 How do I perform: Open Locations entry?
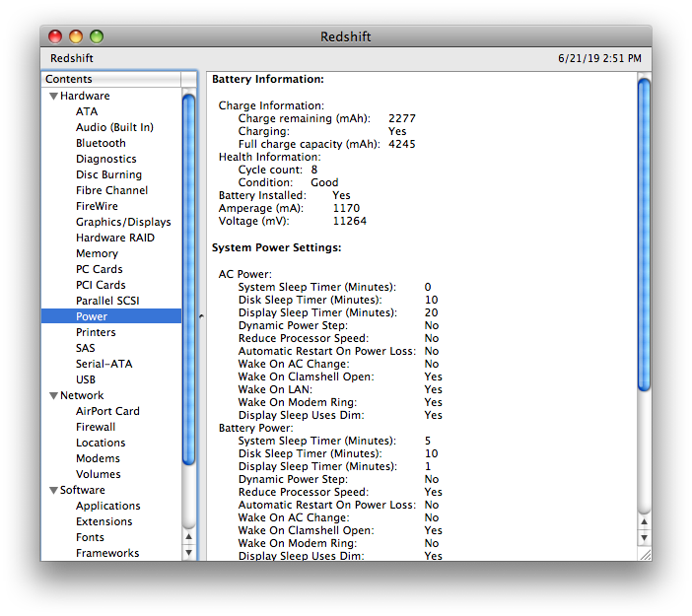[101, 443]
